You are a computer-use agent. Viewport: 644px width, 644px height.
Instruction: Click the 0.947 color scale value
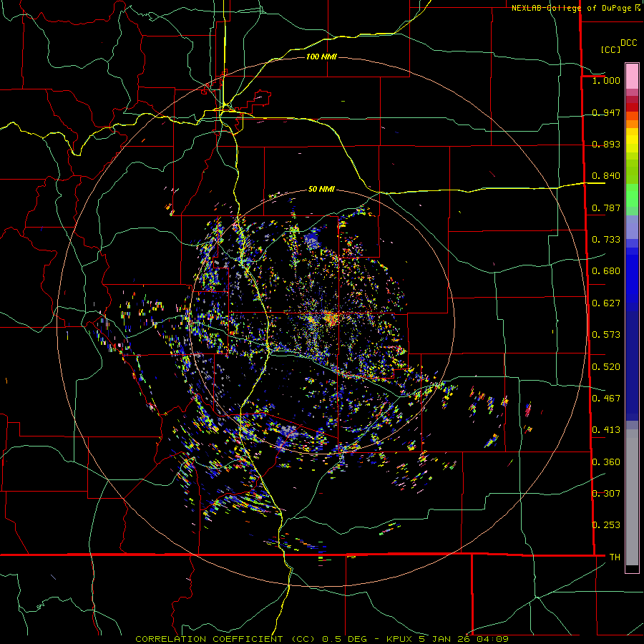(606, 112)
